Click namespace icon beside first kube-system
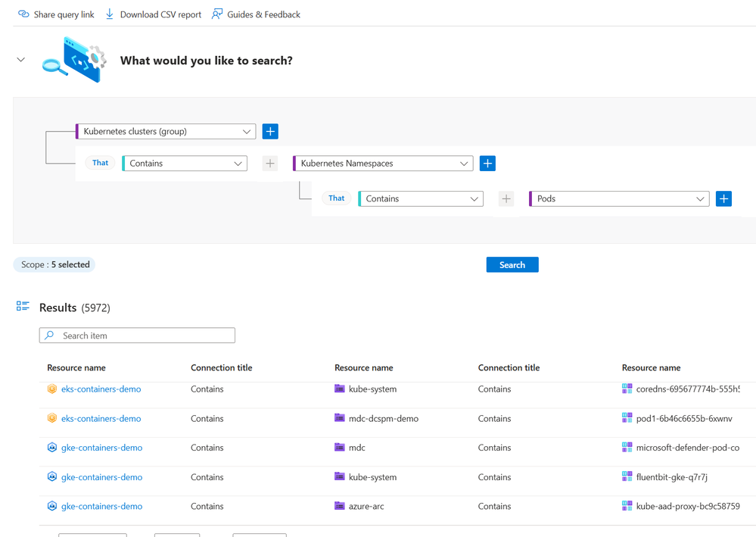This screenshot has height=537, width=756. point(340,389)
